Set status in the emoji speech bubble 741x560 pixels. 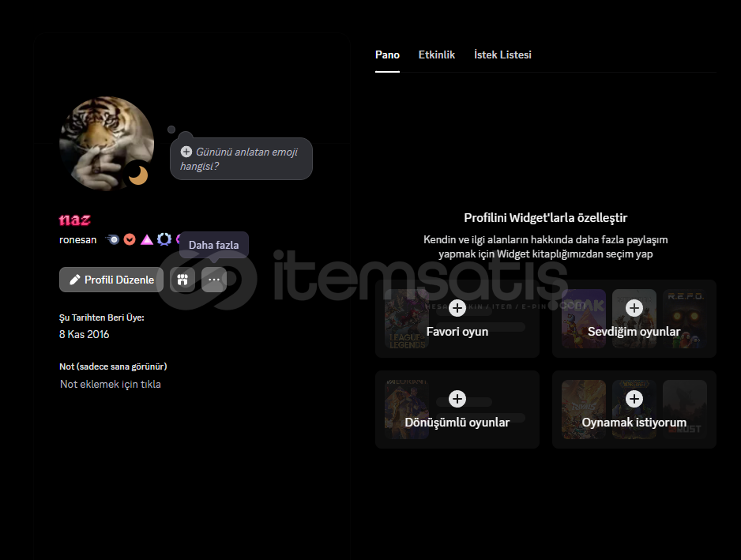pos(241,159)
